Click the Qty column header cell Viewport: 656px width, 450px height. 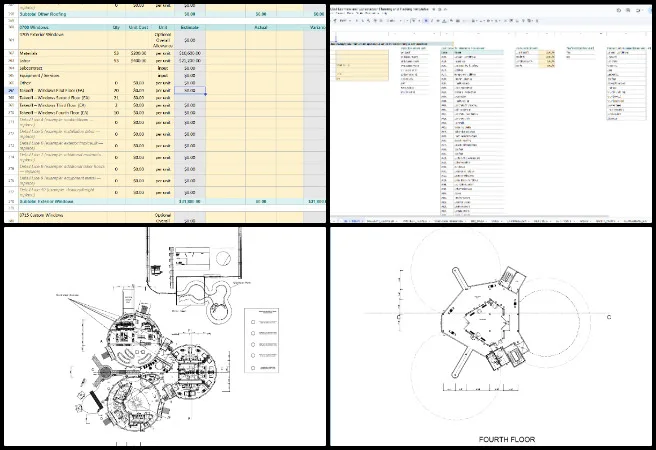pos(116,29)
